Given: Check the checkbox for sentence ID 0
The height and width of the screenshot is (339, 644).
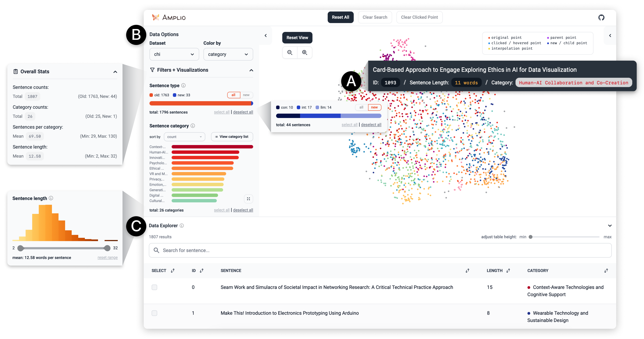Looking at the screenshot, I should click(x=155, y=287).
